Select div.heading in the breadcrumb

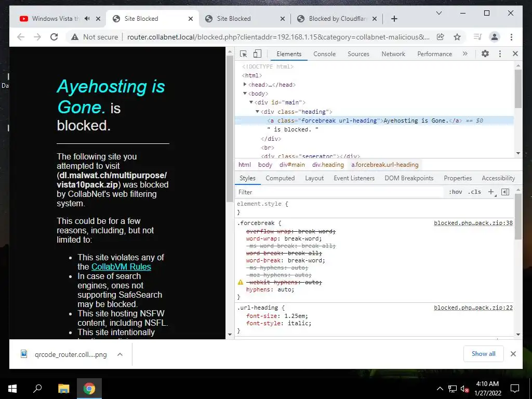click(x=328, y=165)
